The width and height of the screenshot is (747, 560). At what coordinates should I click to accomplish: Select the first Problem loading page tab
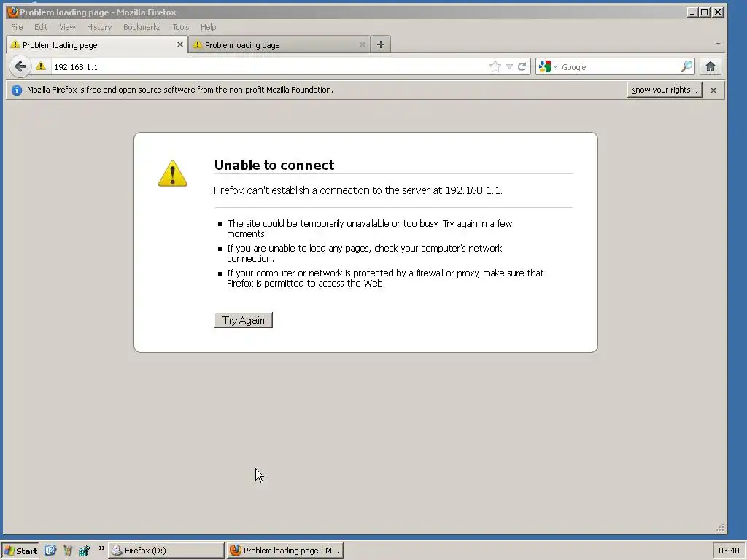97,44
